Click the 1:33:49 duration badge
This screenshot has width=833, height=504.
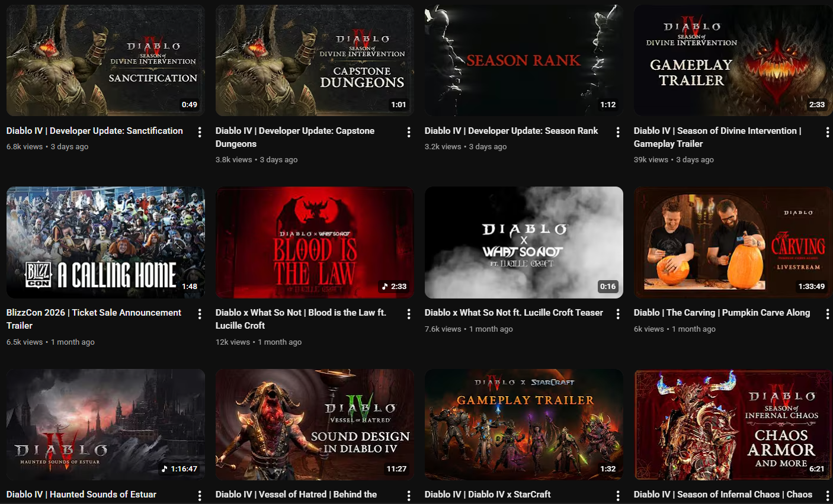click(x=811, y=287)
